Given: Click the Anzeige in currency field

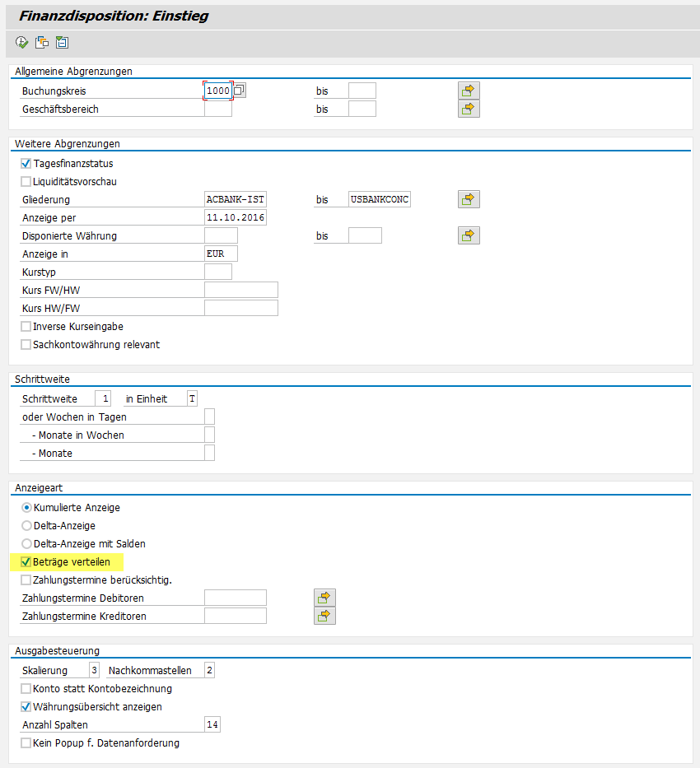Looking at the screenshot, I should tap(221, 254).
